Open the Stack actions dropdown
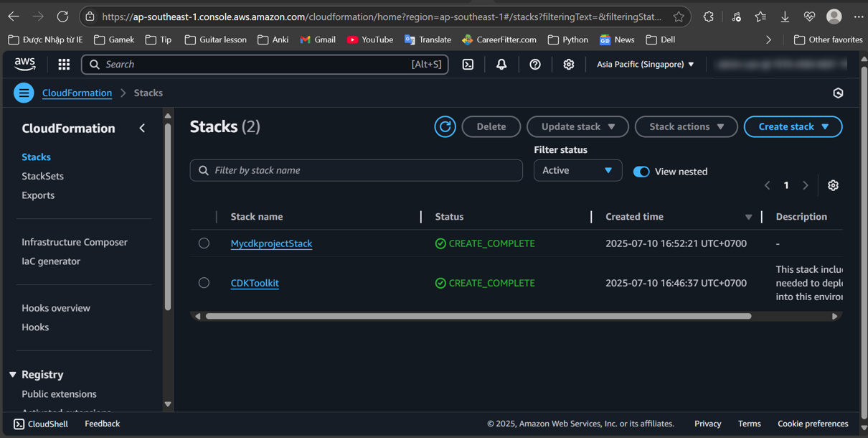868x438 pixels. click(x=686, y=126)
